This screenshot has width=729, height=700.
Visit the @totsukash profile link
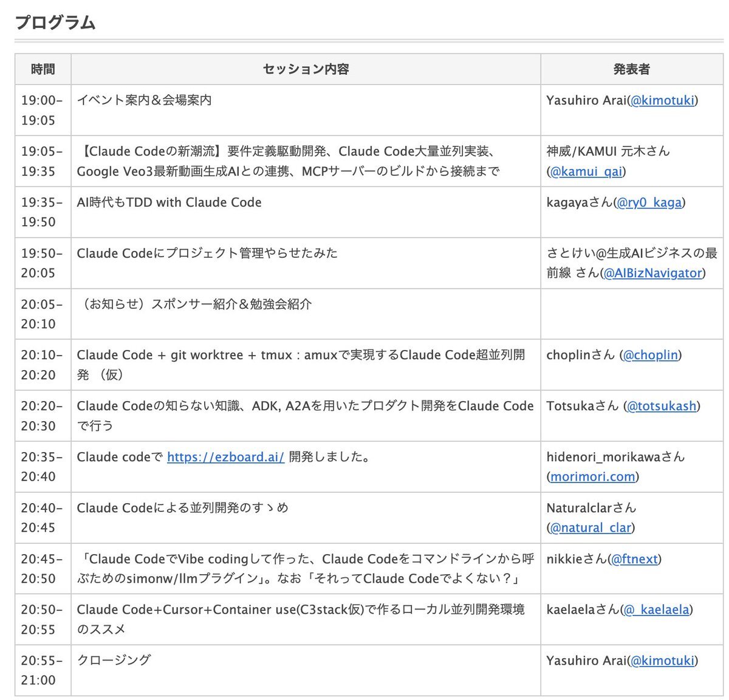coord(662,406)
